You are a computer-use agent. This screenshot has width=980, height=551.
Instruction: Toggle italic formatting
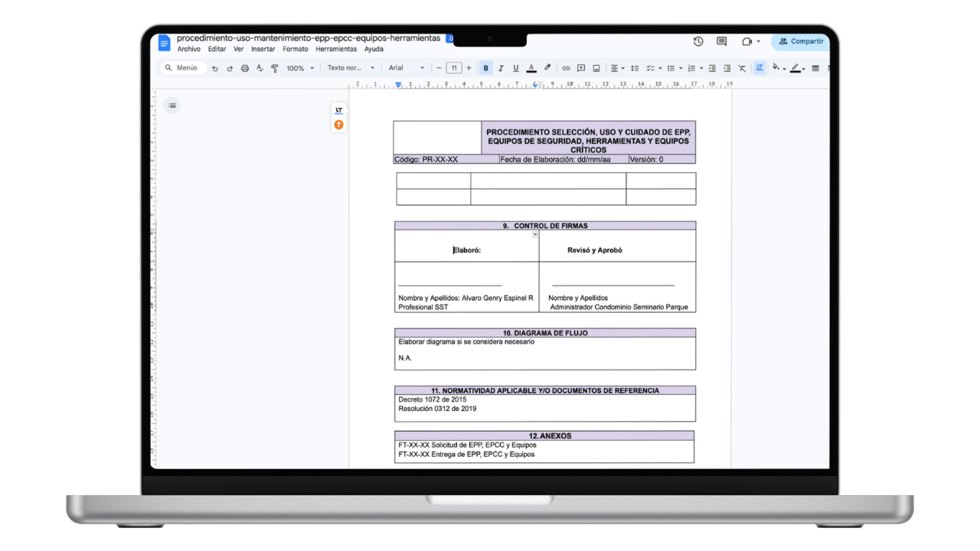tap(501, 68)
